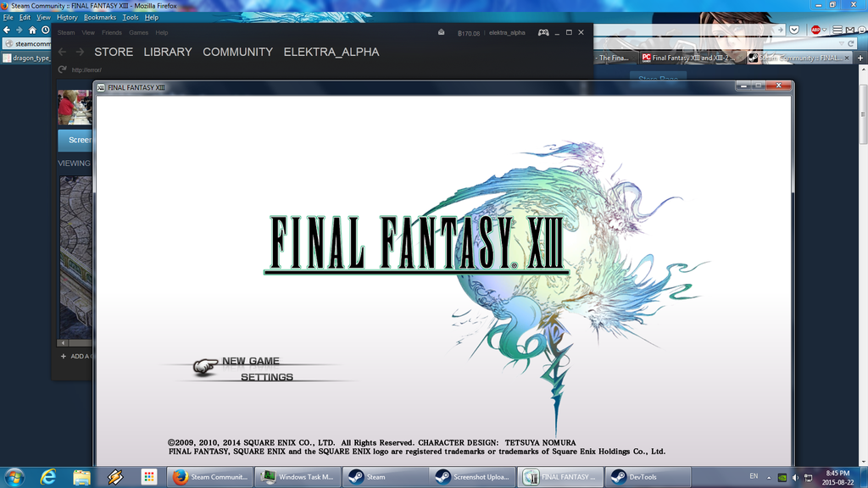The width and height of the screenshot is (868, 488).
Task: Open Steam inbox envelope icon
Action: [441, 33]
